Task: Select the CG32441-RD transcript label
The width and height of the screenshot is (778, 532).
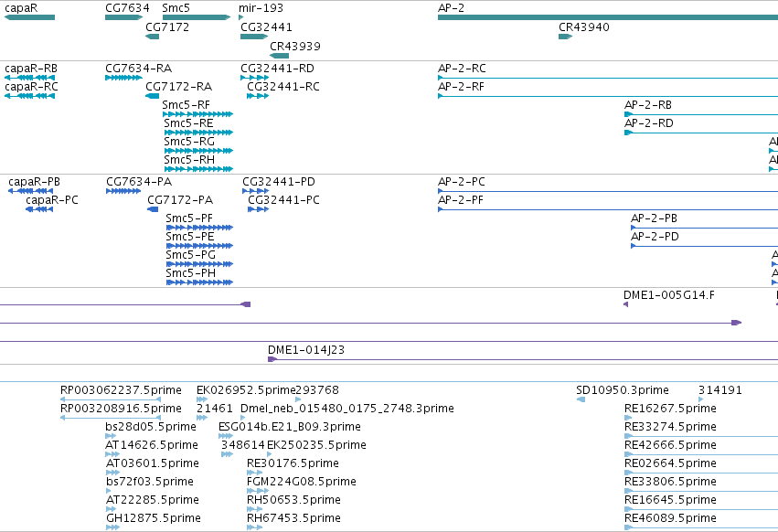Action: [277, 68]
